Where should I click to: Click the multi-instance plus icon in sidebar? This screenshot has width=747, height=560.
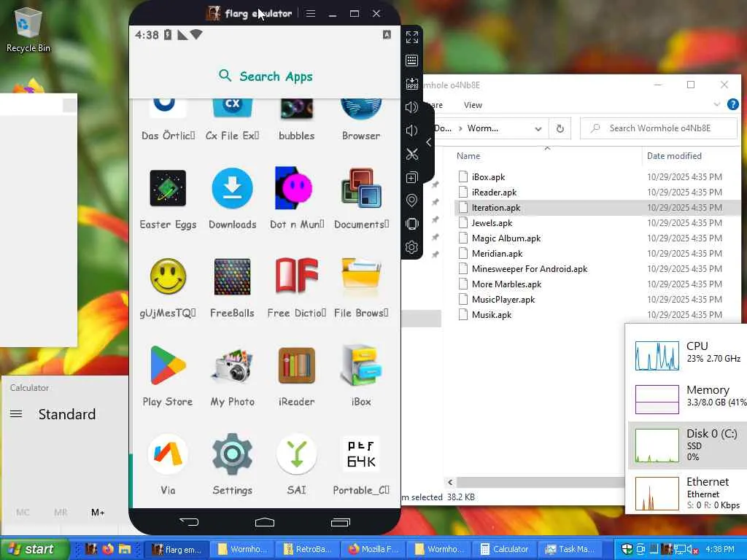point(412,178)
